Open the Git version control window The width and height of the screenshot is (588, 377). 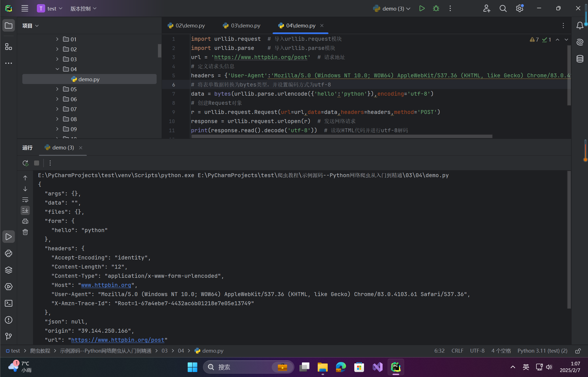(x=9, y=336)
